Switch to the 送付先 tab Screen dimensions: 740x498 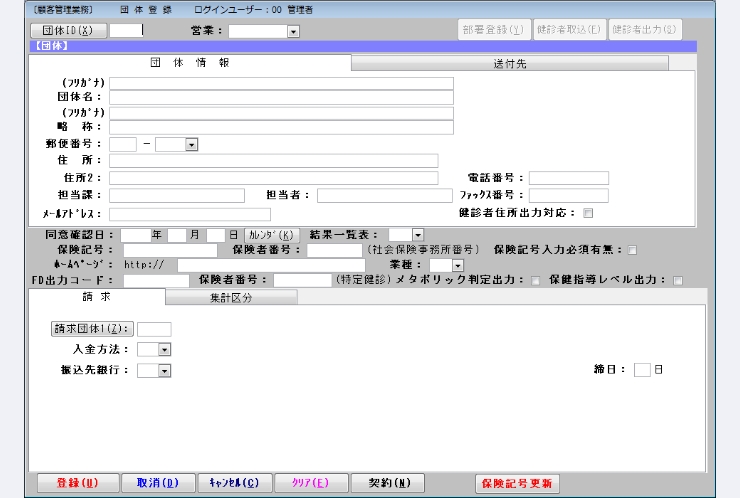[510, 63]
